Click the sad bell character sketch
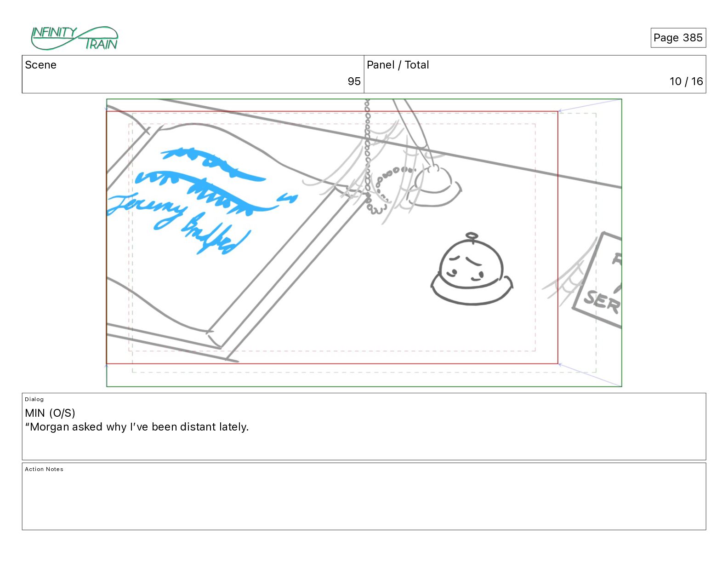 [472, 270]
